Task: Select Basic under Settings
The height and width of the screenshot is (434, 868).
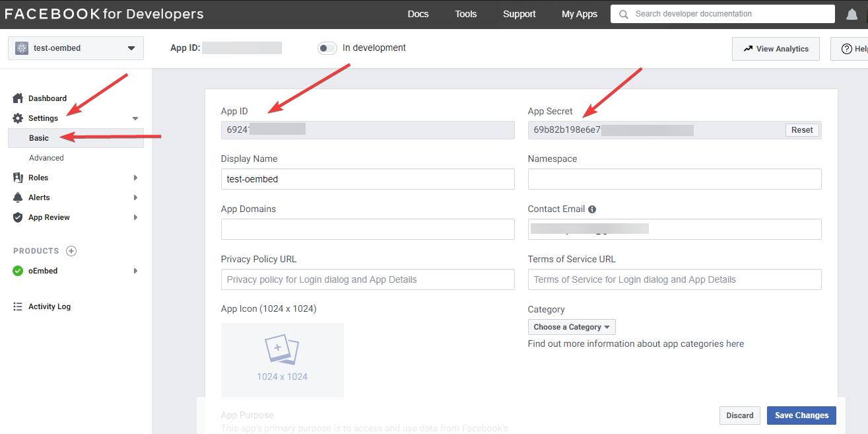Action: click(76, 138)
